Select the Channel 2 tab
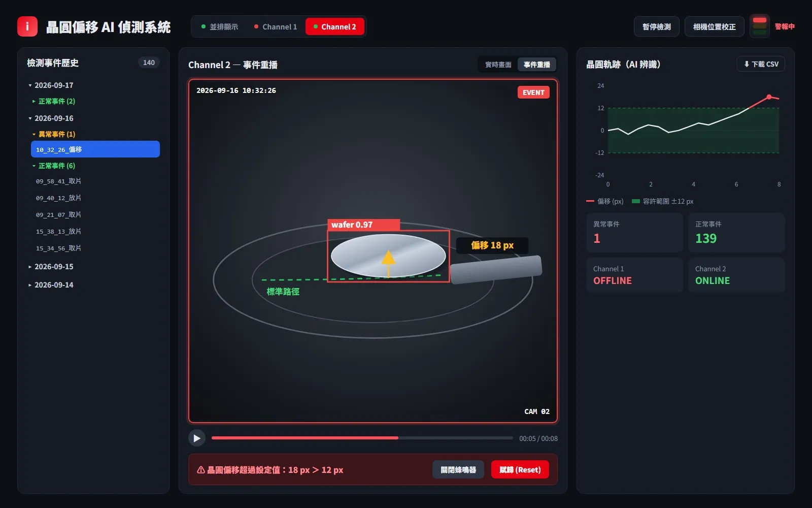812x508 pixels. coord(335,26)
